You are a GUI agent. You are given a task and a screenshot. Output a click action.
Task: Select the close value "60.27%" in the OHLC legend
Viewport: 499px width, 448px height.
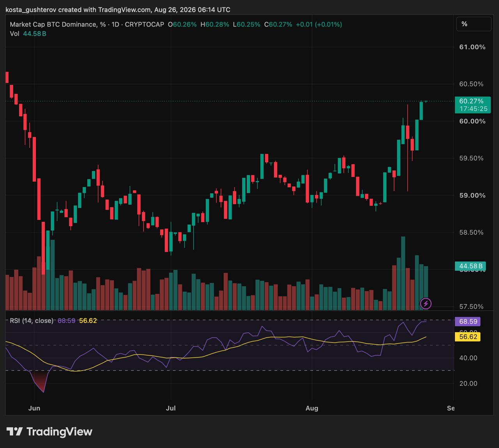[x=280, y=24]
